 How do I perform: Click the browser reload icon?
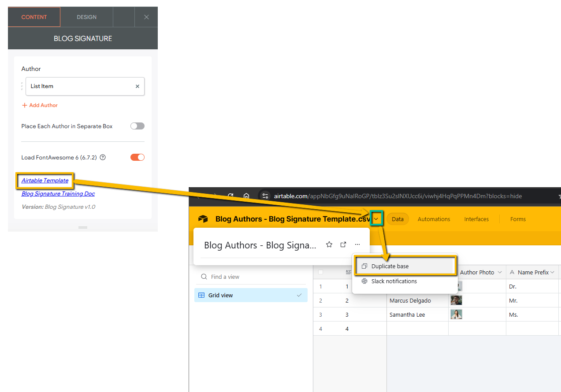point(230,196)
